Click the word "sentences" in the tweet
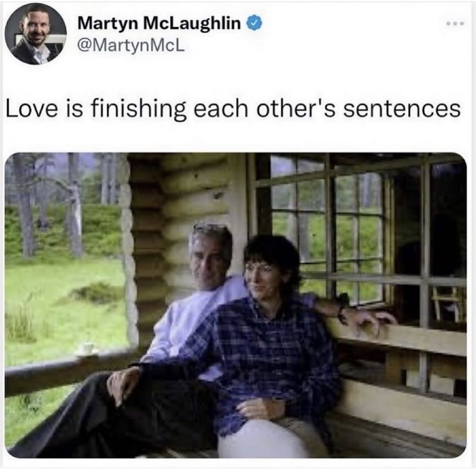The height and width of the screenshot is (469, 476). (402, 109)
